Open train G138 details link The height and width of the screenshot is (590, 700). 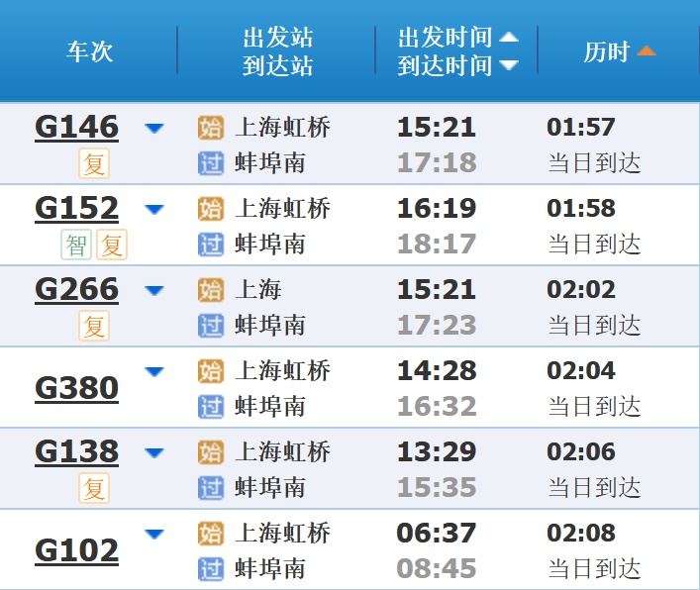(76, 452)
